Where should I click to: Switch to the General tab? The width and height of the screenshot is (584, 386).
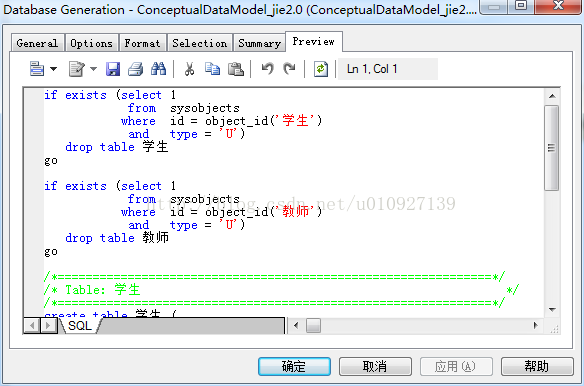37,43
